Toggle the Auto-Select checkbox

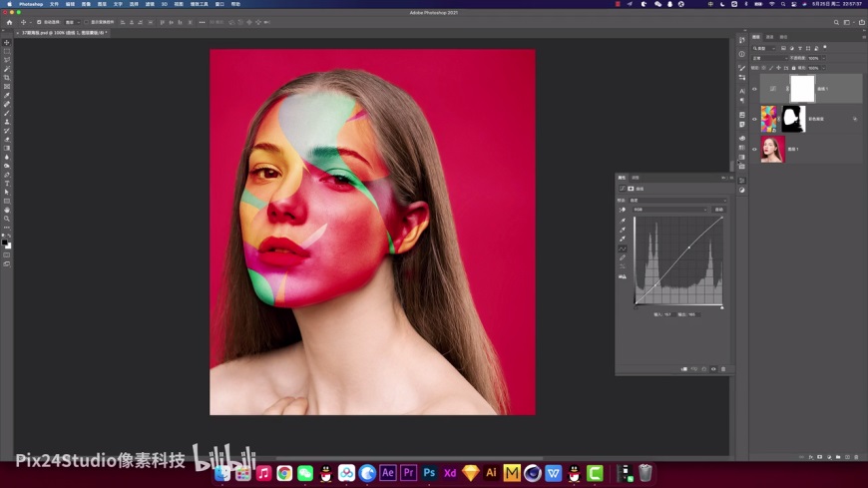tap(39, 22)
